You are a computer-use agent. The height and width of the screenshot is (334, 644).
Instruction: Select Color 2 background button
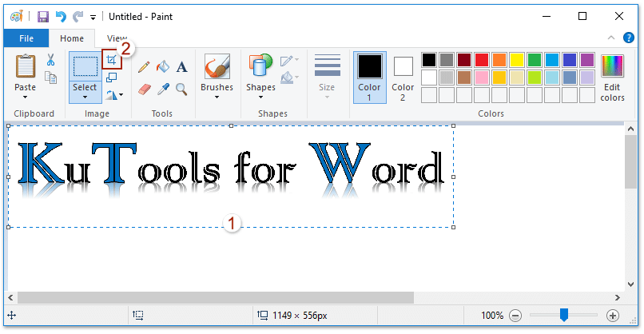(403, 79)
